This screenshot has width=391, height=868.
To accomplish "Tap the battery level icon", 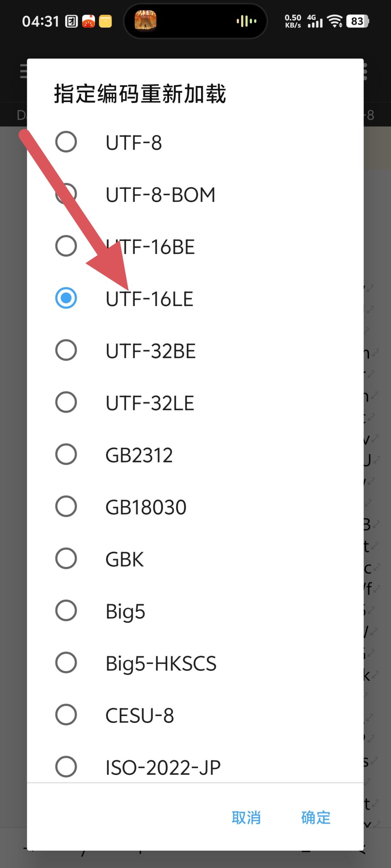I will pyautogui.click(x=357, y=21).
